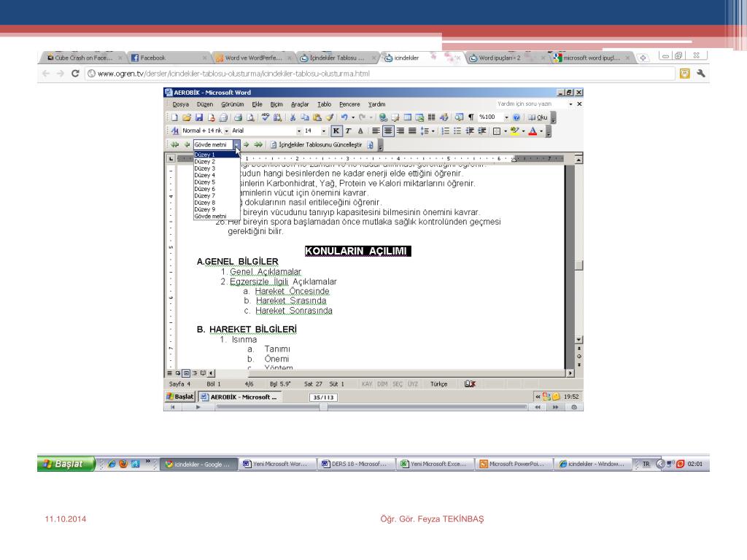Click the outer green Başlat start button
Viewport: 747px width, 560px height.
pos(66,463)
